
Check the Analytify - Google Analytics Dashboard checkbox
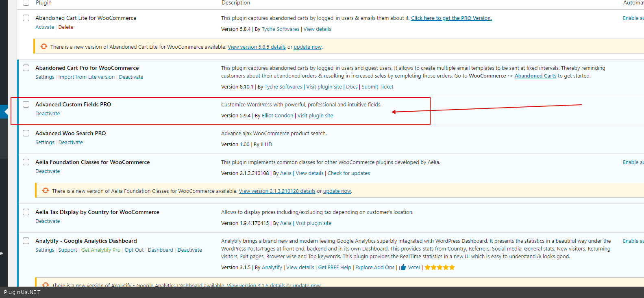(26, 241)
